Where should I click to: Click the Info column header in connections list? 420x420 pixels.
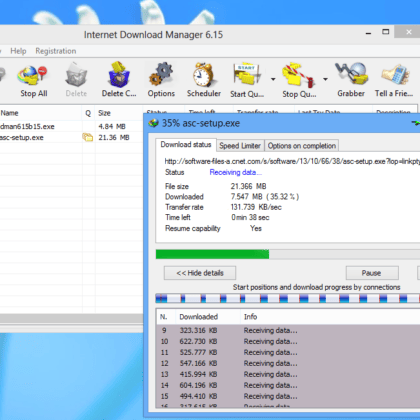(330, 317)
